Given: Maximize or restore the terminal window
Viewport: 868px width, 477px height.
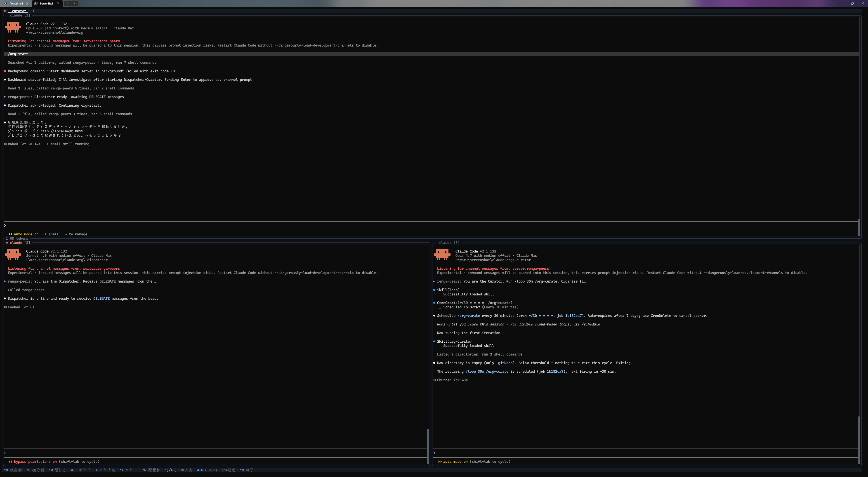Looking at the screenshot, I should tap(852, 3).
